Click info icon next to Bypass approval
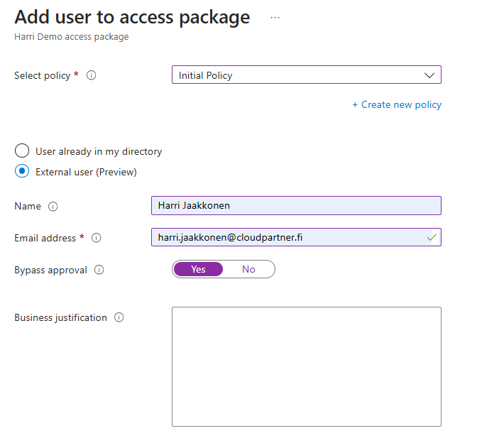 [x=99, y=270]
